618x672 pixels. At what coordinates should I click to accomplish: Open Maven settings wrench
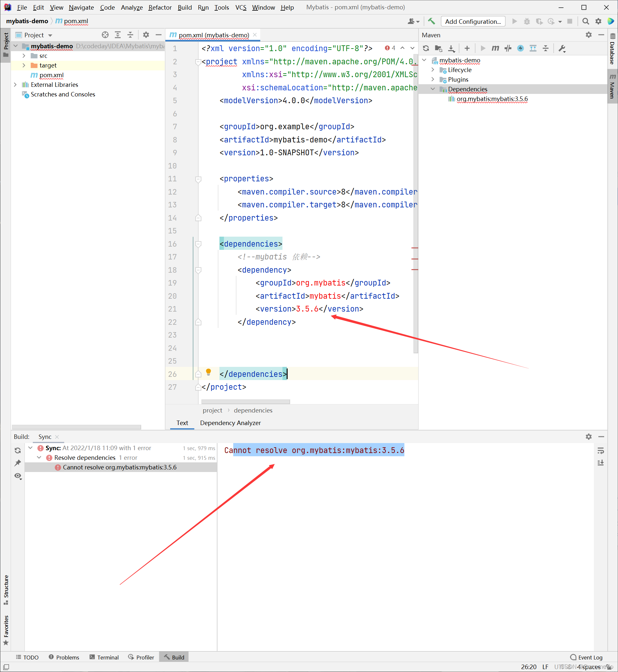pos(562,49)
